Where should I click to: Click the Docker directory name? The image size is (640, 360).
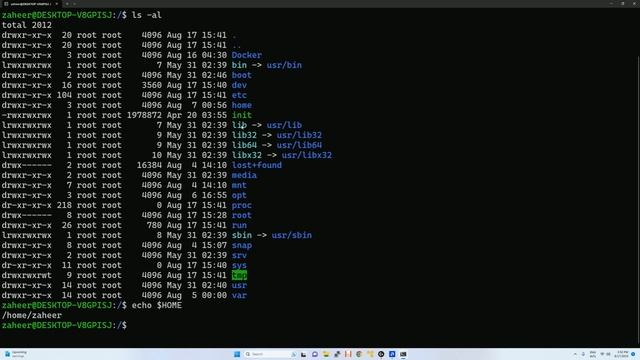click(x=247, y=55)
